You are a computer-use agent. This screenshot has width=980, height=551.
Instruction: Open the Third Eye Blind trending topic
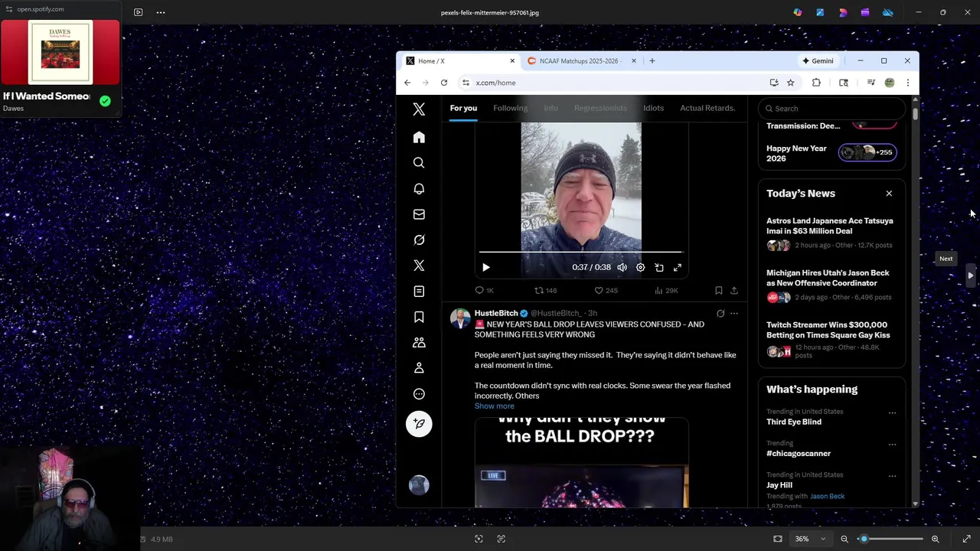tap(794, 422)
